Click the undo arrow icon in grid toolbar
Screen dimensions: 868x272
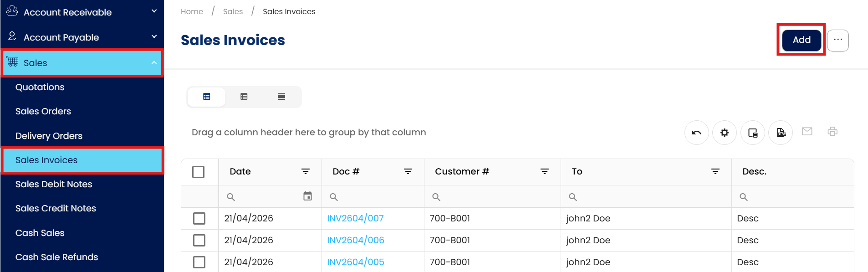click(x=696, y=133)
